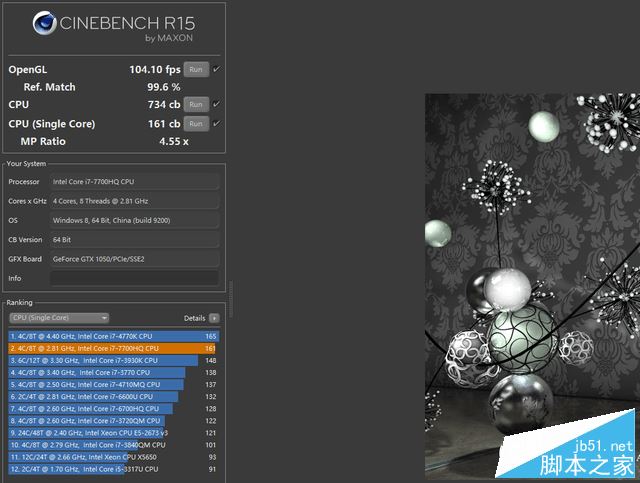Click the rendered spheres scene image
The image size is (640, 483).
pos(532,286)
